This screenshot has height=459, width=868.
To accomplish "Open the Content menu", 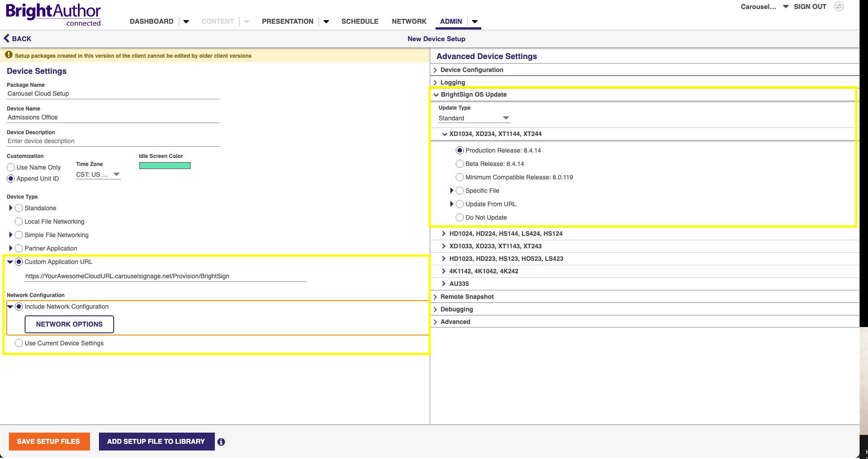I will [x=218, y=21].
